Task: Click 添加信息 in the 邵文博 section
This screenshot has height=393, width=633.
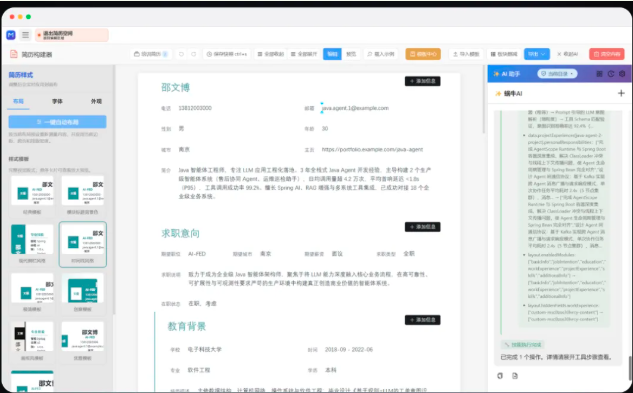Action: [423, 81]
